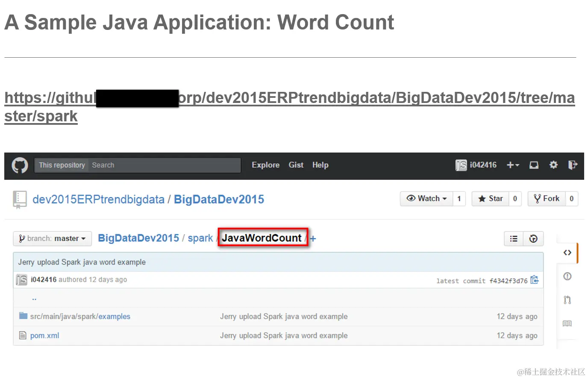This screenshot has height=379, width=588.
Task: Open the pom.xml file
Action: pos(44,336)
